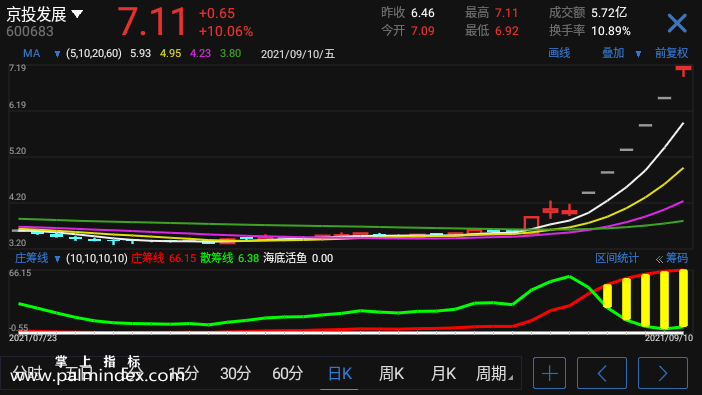The image size is (702, 395).
Task: Go to next stock with right arrow
Action: click(x=663, y=373)
